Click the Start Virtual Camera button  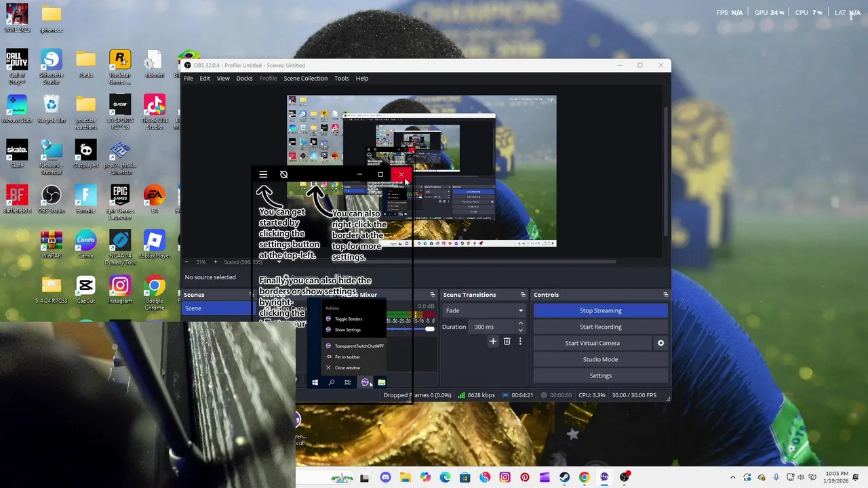coord(592,343)
